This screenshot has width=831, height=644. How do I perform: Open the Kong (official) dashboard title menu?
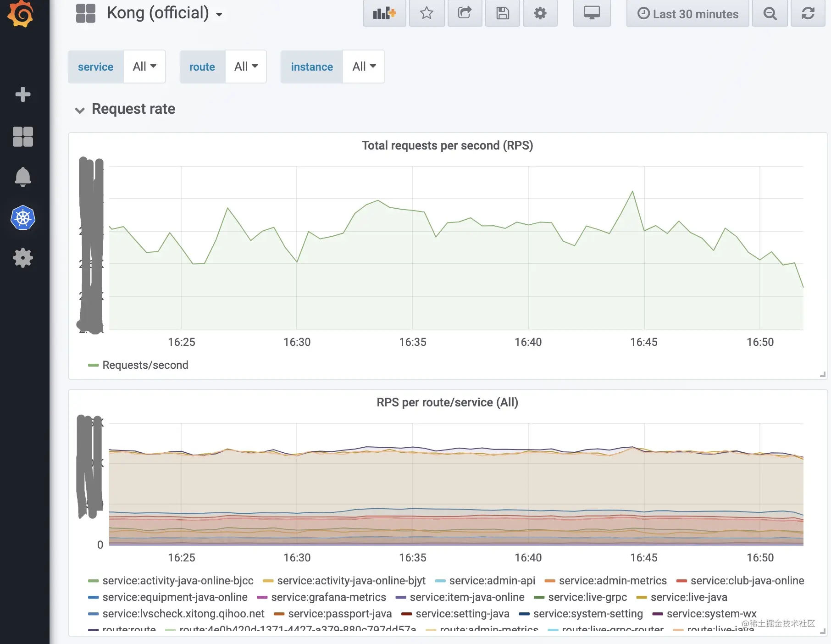click(165, 13)
